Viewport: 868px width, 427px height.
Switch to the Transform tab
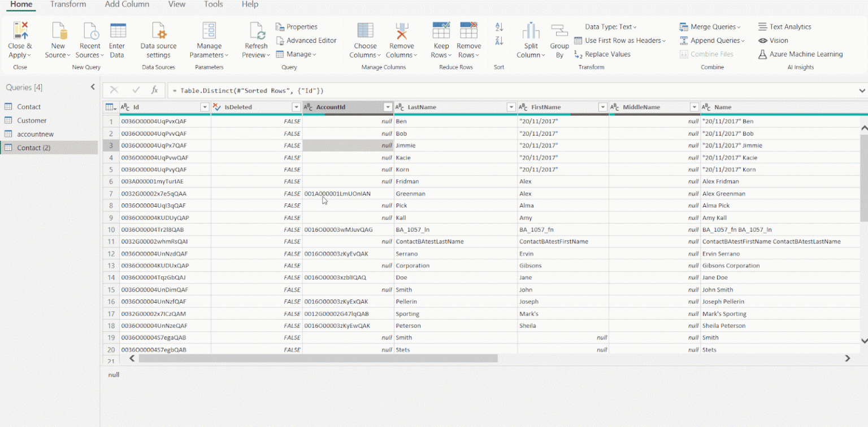[x=68, y=5]
